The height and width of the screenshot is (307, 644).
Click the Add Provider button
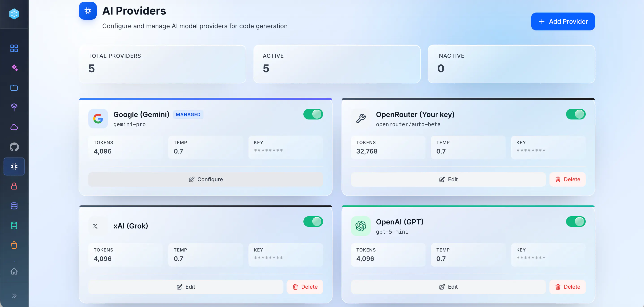point(563,21)
